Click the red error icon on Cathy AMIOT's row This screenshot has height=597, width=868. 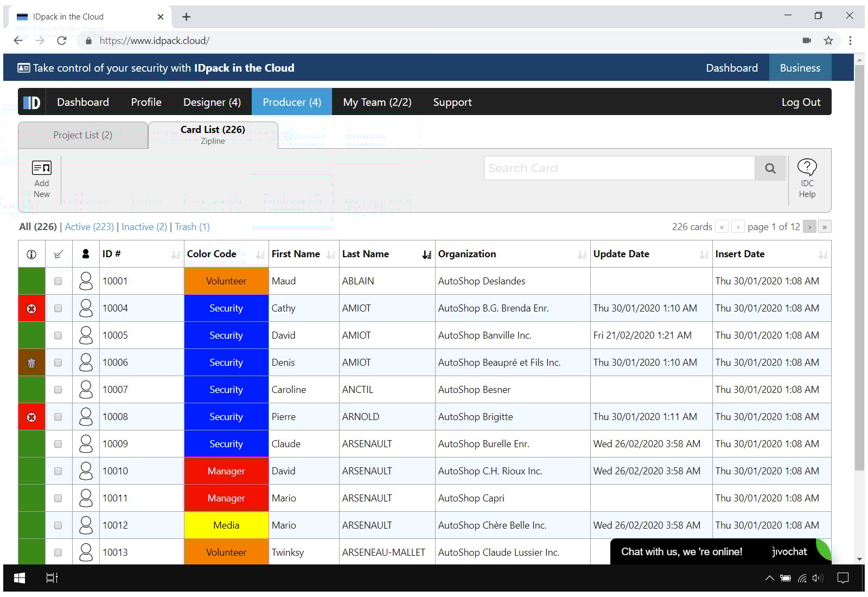point(31,308)
